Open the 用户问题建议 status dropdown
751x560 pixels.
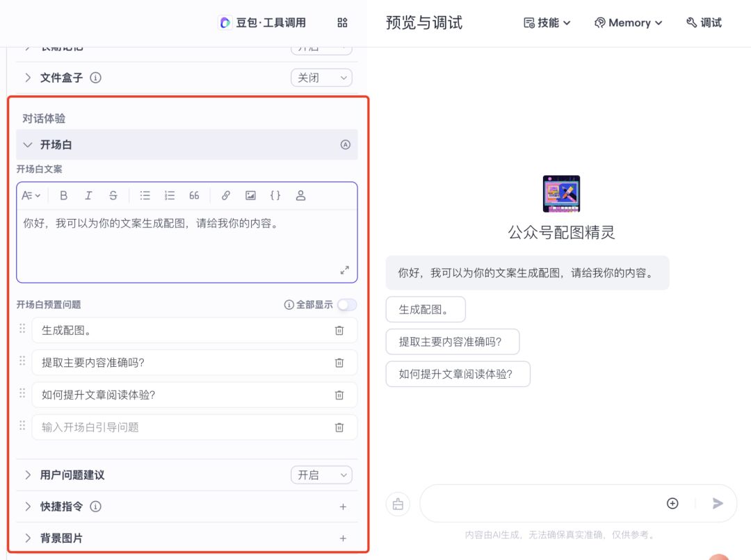pyautogui.click(x=321, y=475)
